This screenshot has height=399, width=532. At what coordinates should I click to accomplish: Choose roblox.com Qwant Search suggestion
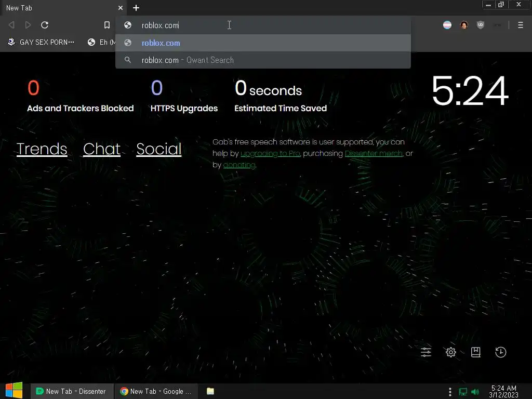[x=263, y=60]
